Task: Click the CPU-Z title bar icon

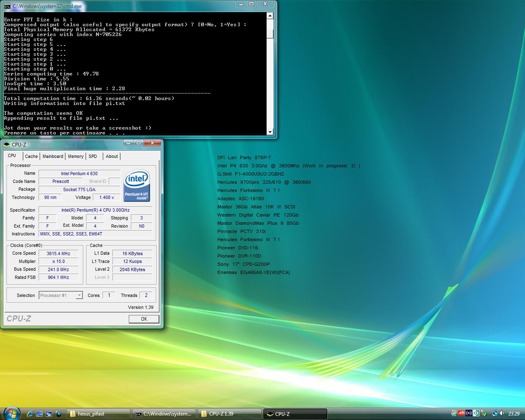Action: pyautogui.click(x=7, y=144)
